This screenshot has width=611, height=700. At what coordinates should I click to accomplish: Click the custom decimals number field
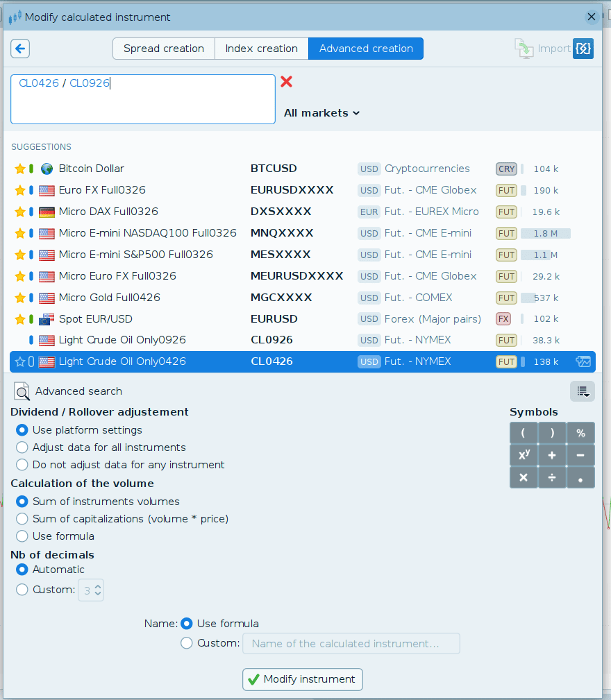pos(91,590)
